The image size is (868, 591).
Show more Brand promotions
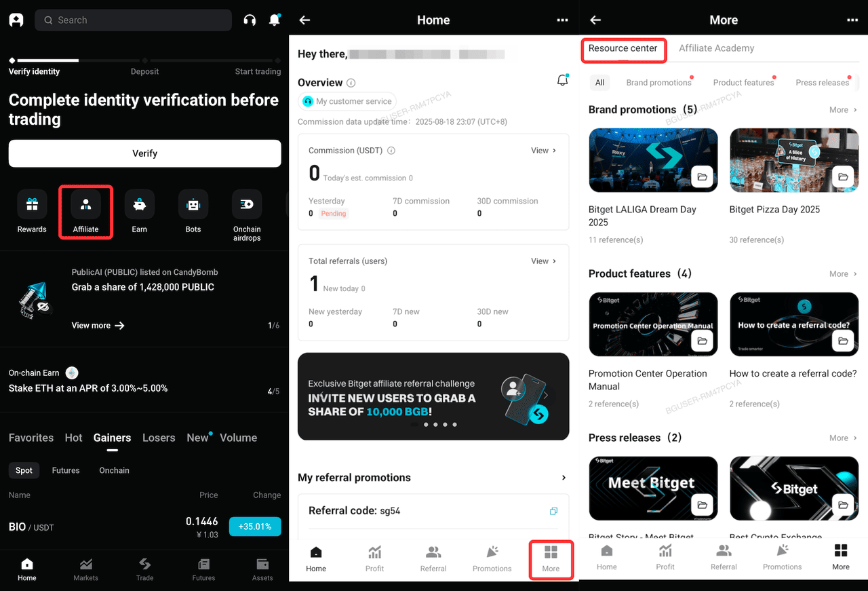tap(844, 110)
